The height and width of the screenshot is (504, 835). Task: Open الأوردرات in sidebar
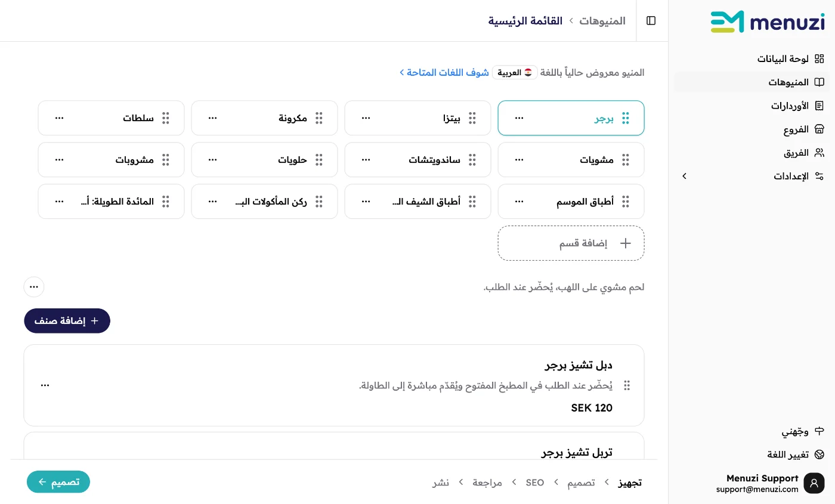(x=752, y=106)
